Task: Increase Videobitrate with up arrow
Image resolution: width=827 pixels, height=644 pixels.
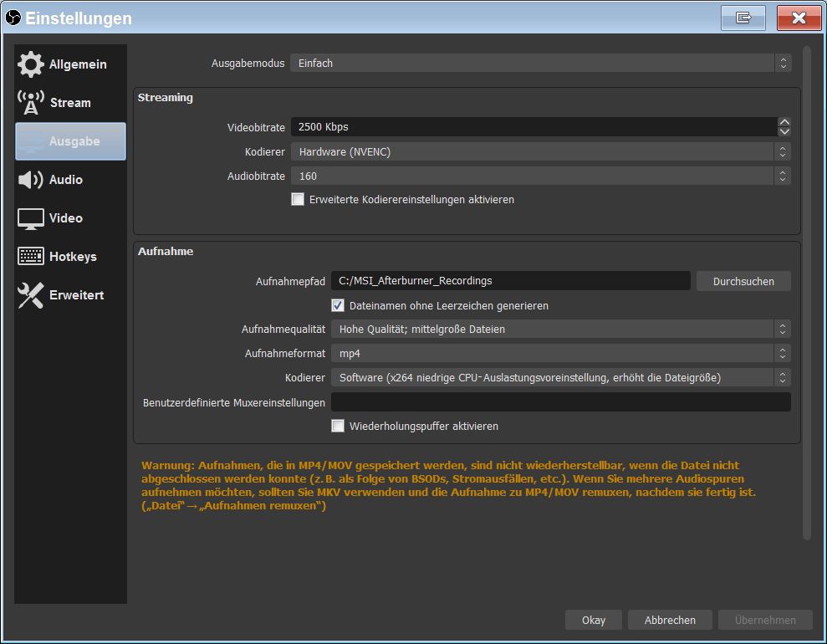Action: point(784,122)
